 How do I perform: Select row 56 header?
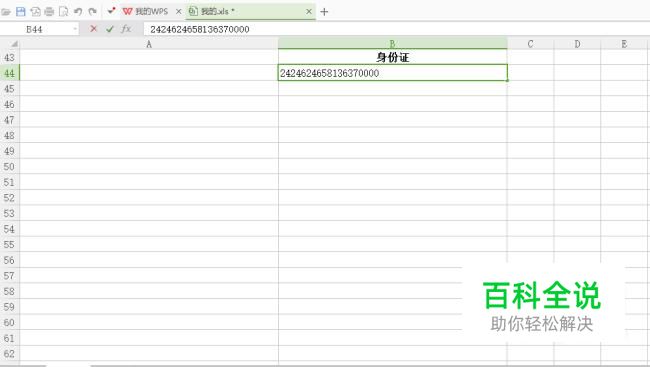(x=10, y=260)
